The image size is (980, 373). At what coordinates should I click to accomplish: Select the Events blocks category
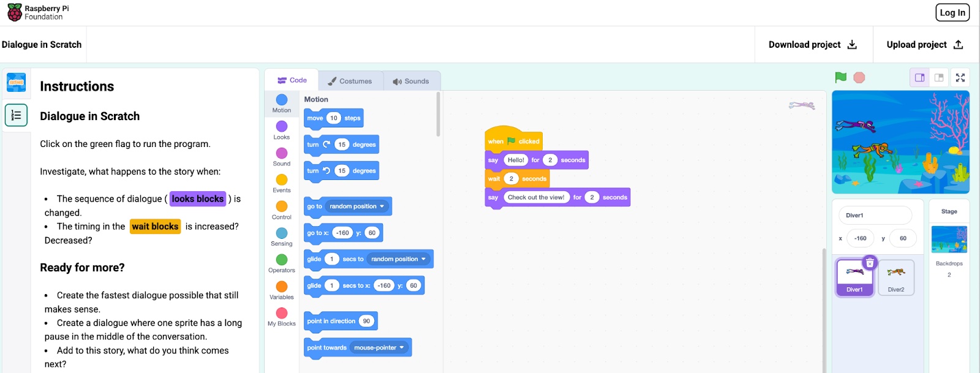tap(282, 183)
